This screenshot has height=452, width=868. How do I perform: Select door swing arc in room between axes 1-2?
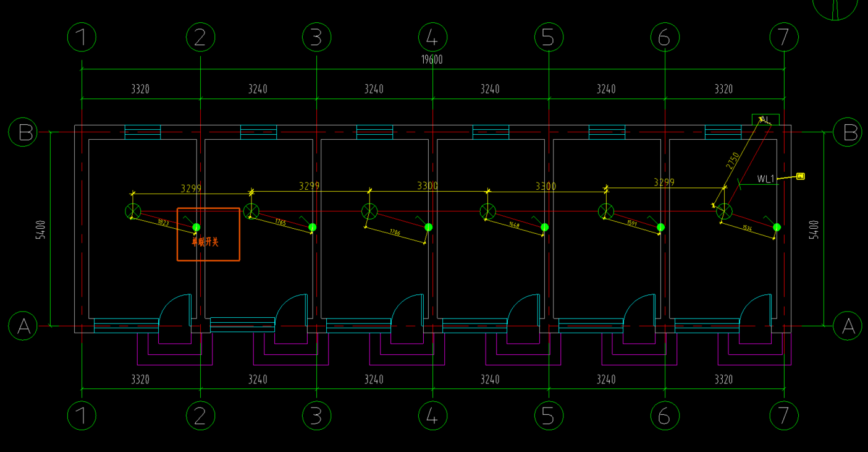coord(175,310)
